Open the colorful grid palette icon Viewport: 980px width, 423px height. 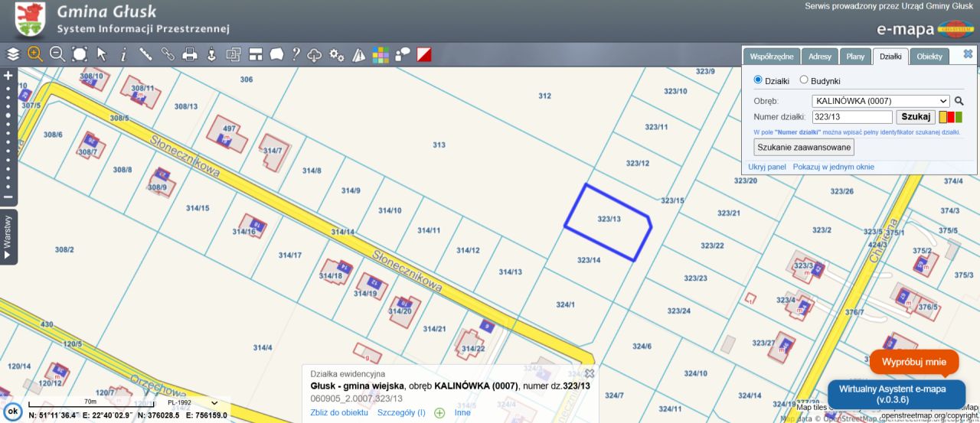381,54
